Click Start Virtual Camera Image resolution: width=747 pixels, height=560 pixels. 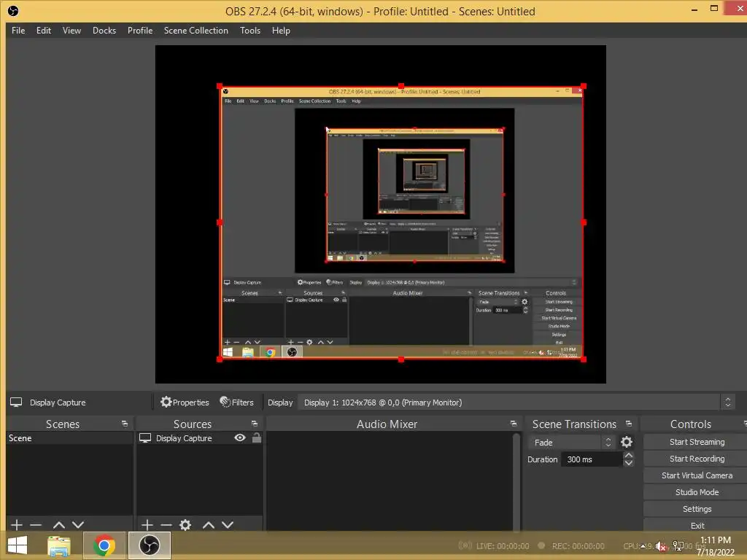pyautogui.click(x=697, y=475)
